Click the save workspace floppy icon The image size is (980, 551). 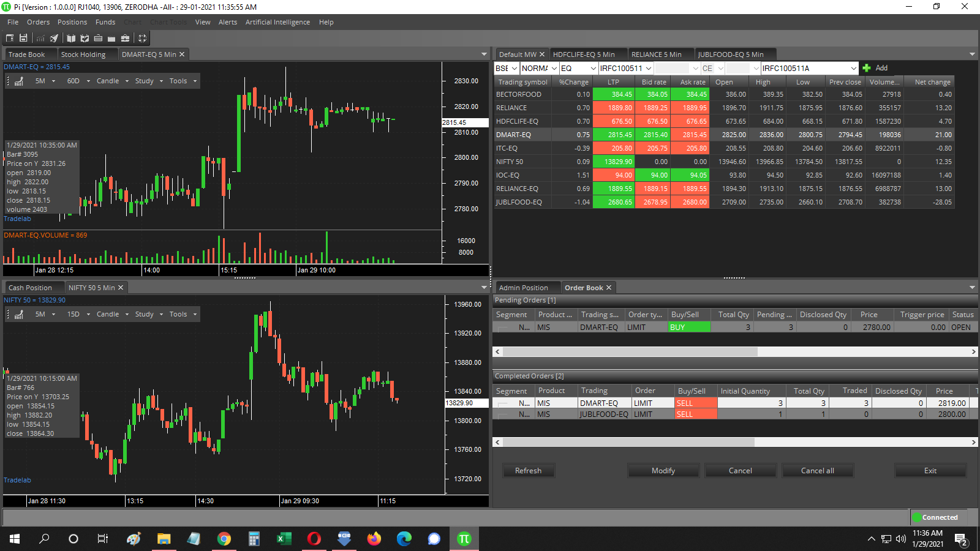coord(23,38)
